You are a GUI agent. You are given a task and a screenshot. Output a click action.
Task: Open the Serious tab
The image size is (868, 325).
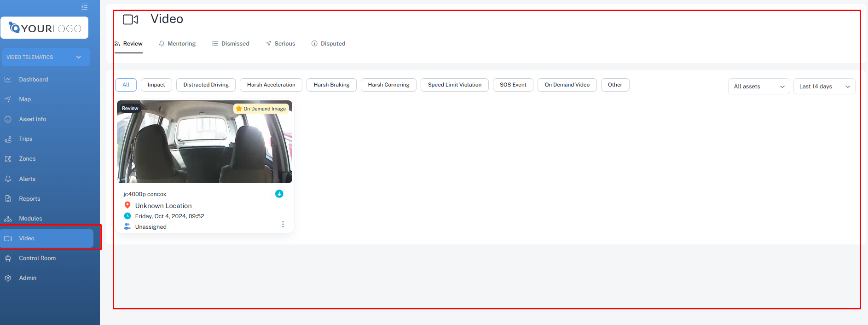[x=280, y=44]
